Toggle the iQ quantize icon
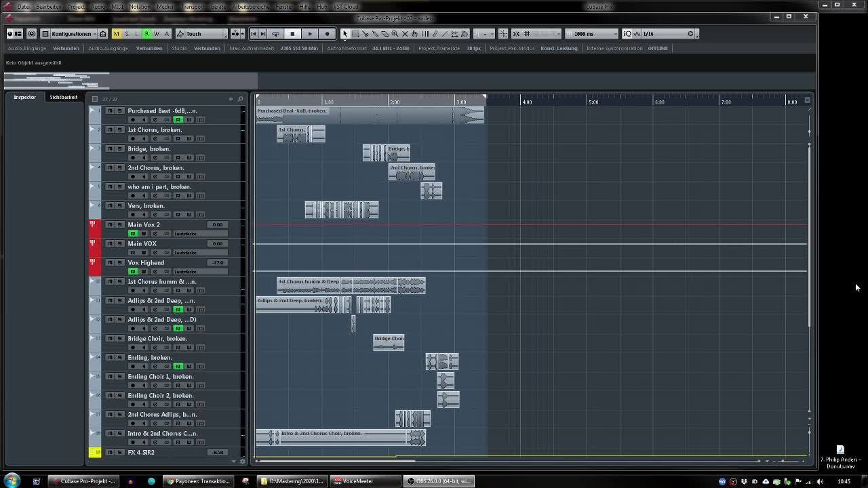Viewport: 868px width, 488px height. click(627, 34)
